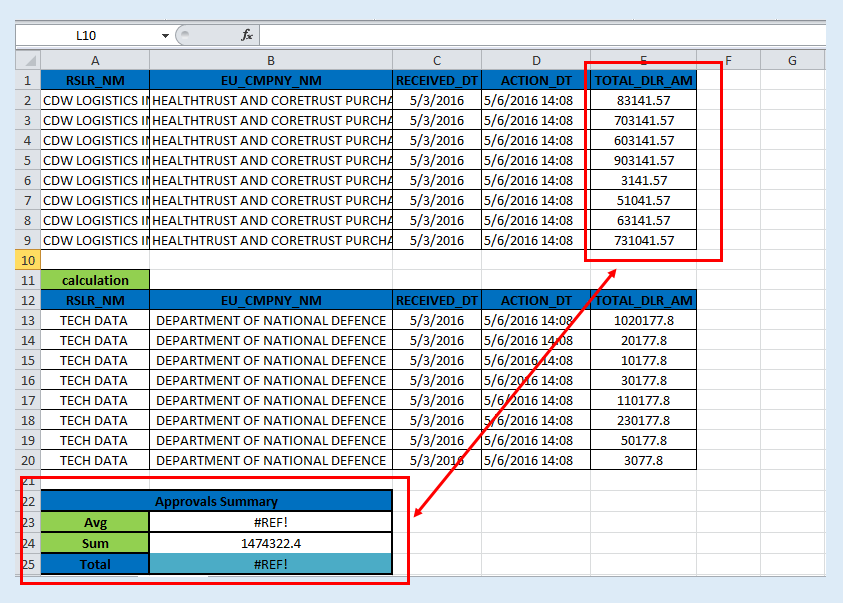Click the EU_CMPNY_NM header in row 1
This screenshot has width=843, height=603.
[271, 81]
